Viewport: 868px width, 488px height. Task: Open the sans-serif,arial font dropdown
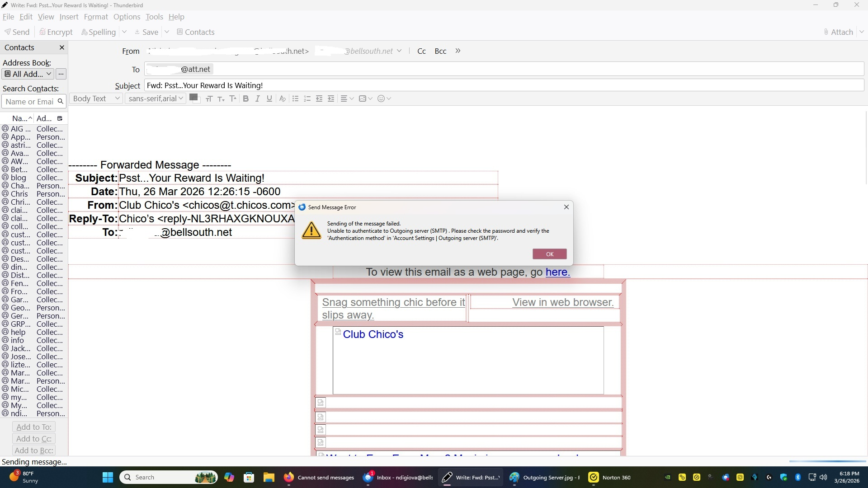pyautogui.click(x=155, y=99)
